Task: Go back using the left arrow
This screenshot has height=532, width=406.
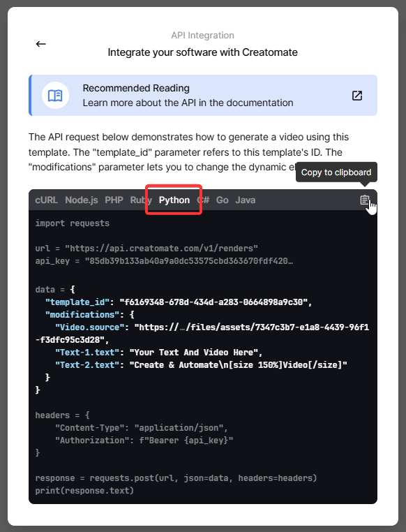Action: [x=40, y=44]
